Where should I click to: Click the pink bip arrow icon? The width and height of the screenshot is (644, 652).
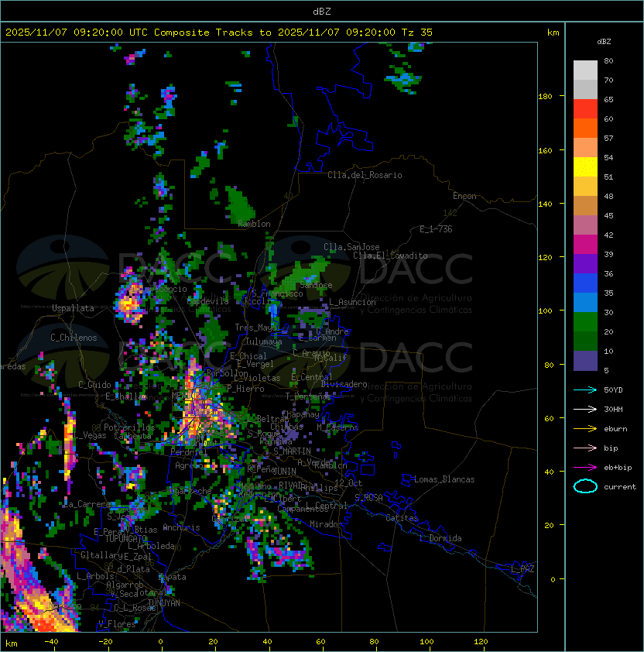[585, 448]
